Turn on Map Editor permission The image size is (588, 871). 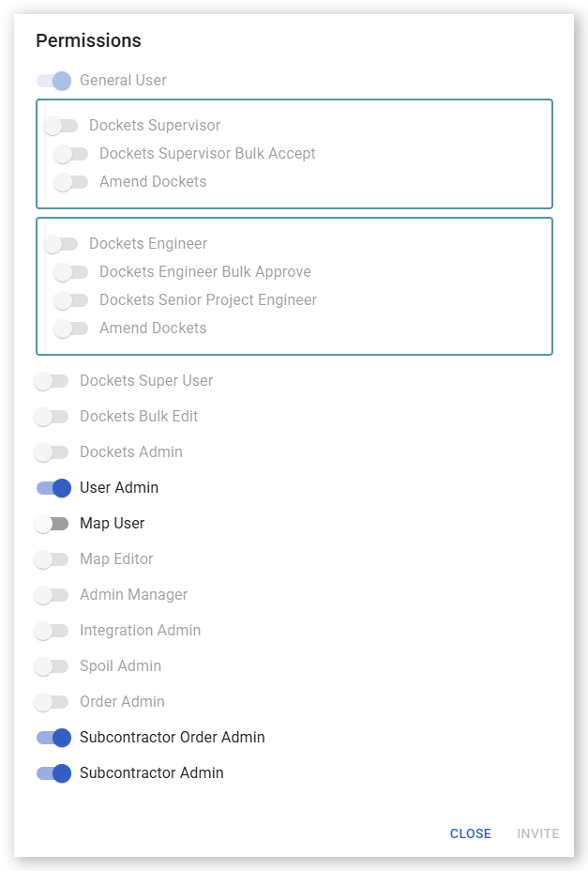pyautogui.click(x=53, y=559)
